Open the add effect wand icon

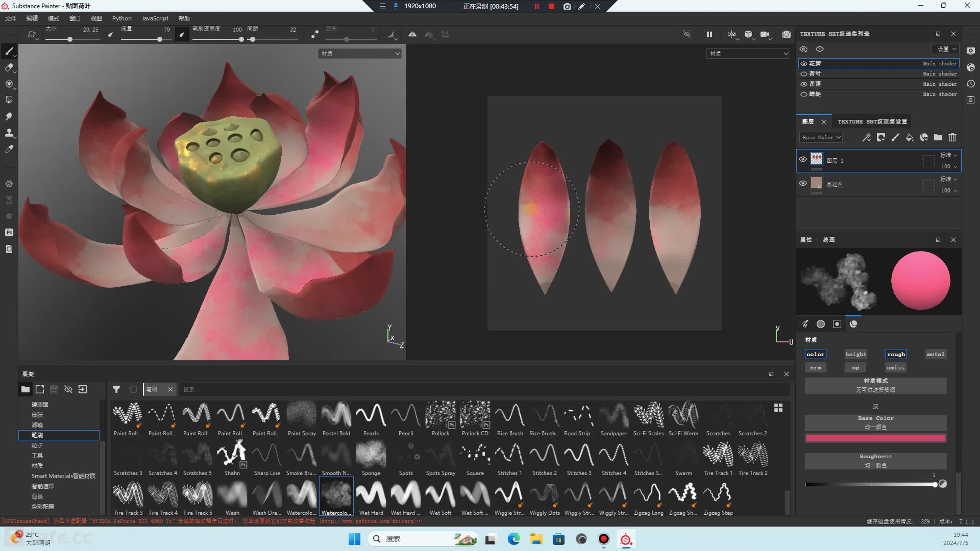tap(866, 137)
